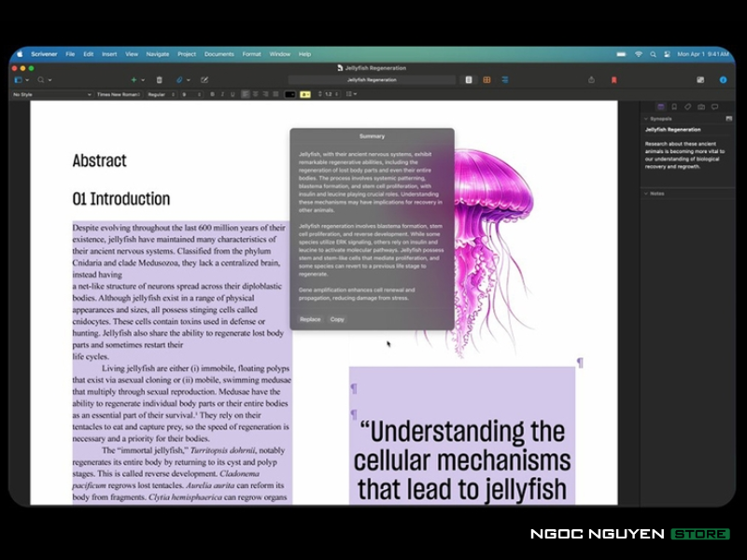The image size is (747, 560).
Task: Open the Times New Roman font dropdown
Action: tap(119, 94)
